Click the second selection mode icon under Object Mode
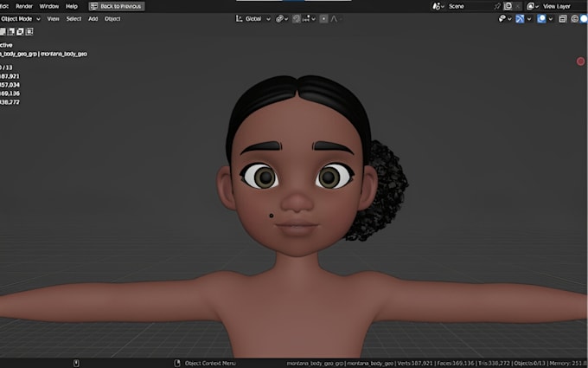The image size is (588, 368). coord(11,31)
